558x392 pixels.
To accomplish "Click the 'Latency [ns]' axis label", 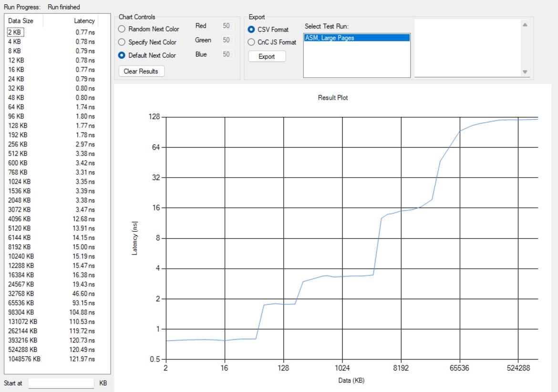I will pyautogui.click(x=134, y=238).
